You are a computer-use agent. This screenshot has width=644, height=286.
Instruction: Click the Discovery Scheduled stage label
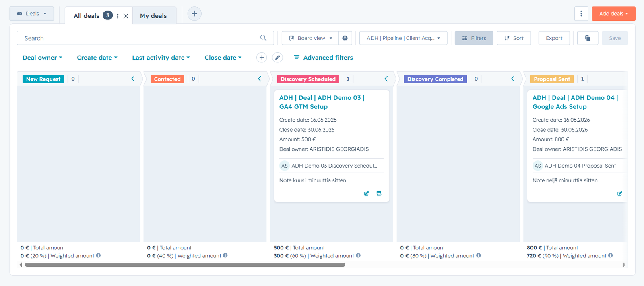[308, 79]
